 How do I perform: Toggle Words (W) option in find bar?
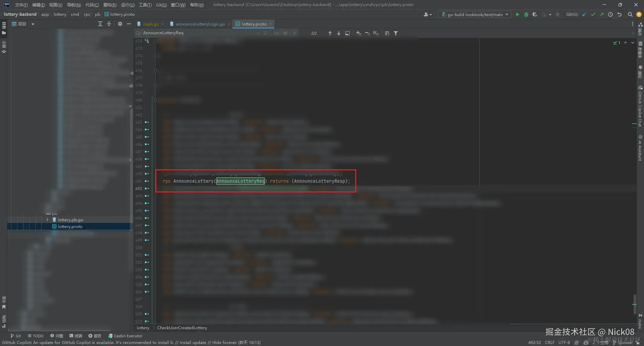coord(285,33)
